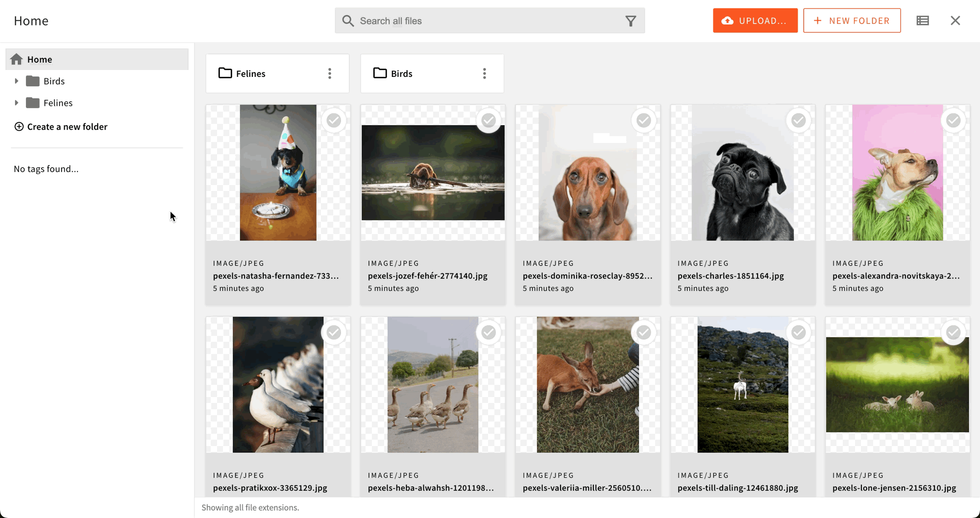Open the geese walking on road thumbnail
The image size is (980, 518).
pos(433,385)
